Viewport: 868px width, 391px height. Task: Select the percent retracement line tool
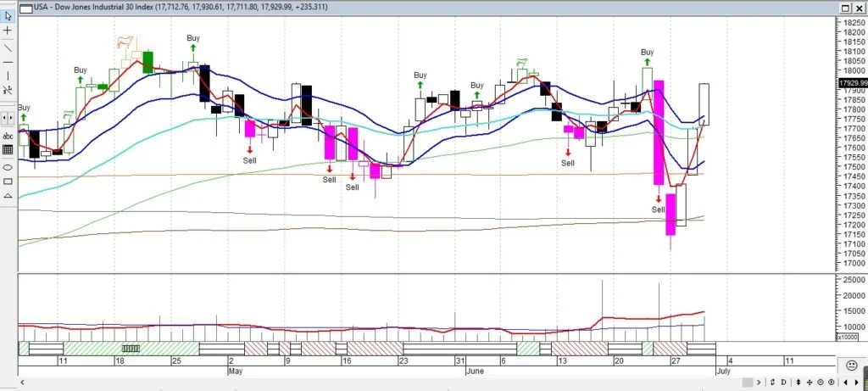[8, 90]
